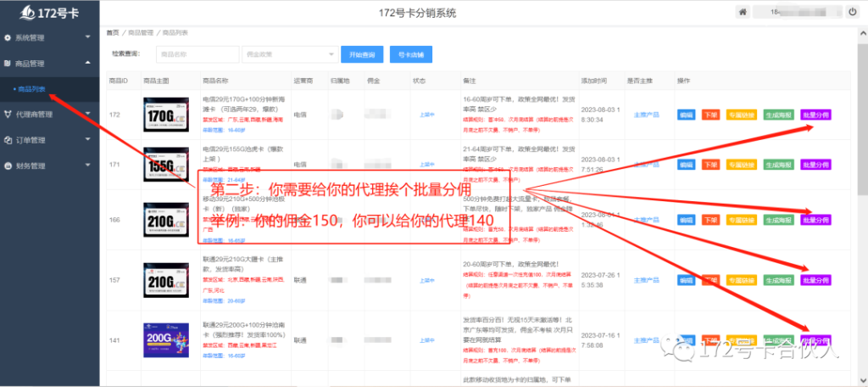Open the 210G product image for 157
Screen dimensions: 868x387
click(166, 280)
